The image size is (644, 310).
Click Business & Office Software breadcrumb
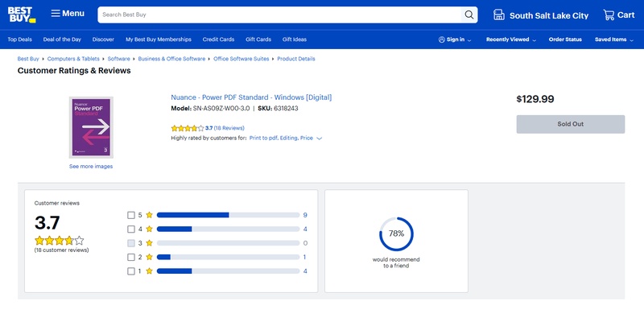[x=171, y=59]
